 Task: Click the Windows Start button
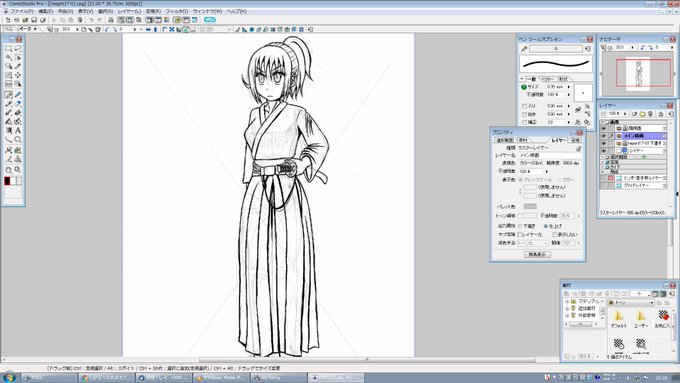9,377
